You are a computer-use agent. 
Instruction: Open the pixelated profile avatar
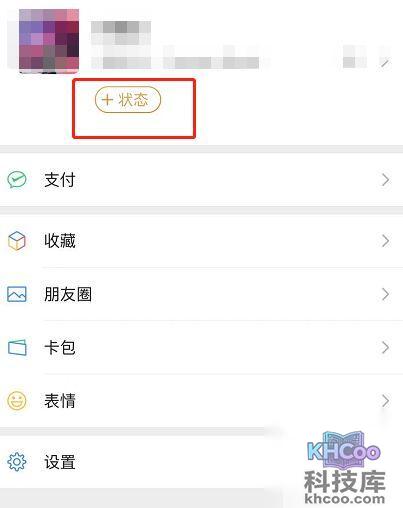(49, 41)
